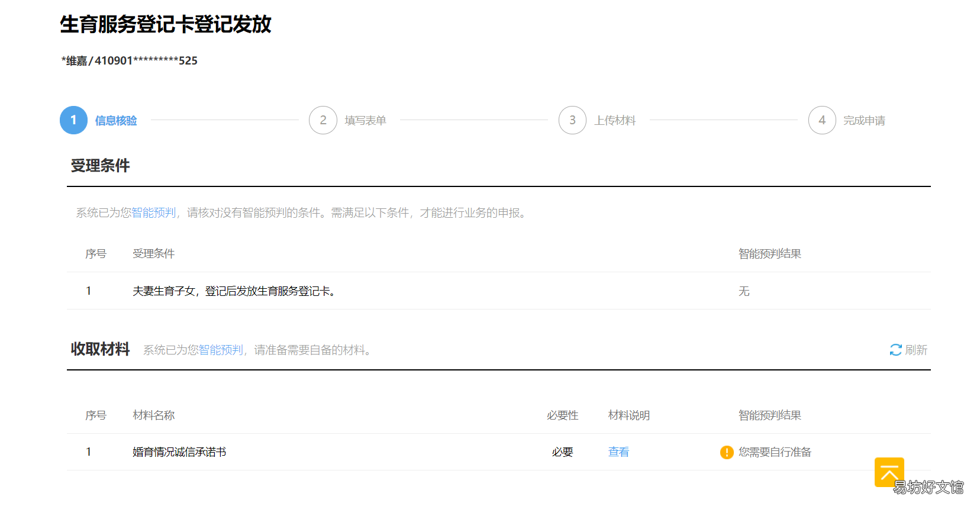The width and height of the screenshot is (980, 506).
Task: Click the applicant info *维嘉/410901*********525
Action: [x=130, y=60]
